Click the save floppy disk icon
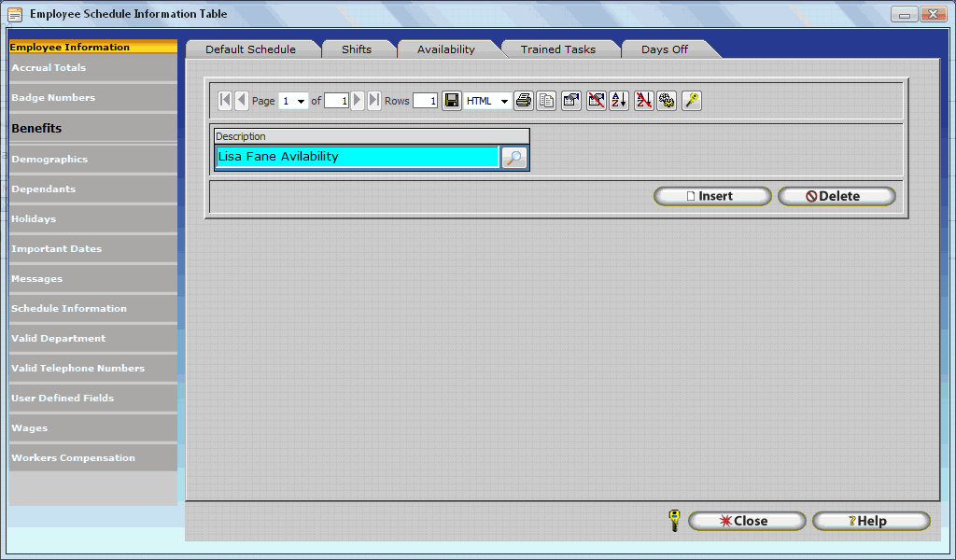Screen dimensions: 956x560 [x=452, y=101]
